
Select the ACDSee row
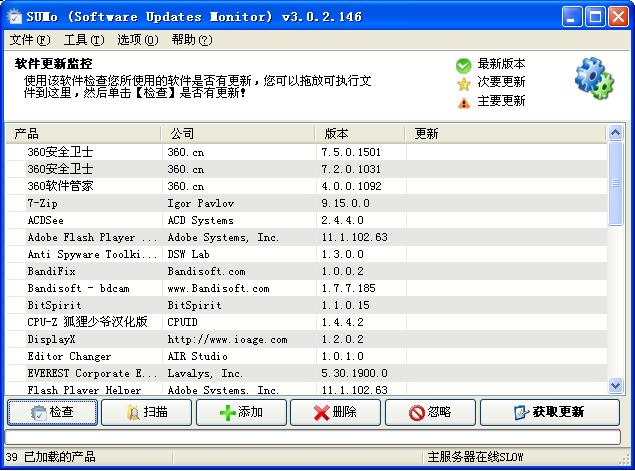(x=307, y=220)
